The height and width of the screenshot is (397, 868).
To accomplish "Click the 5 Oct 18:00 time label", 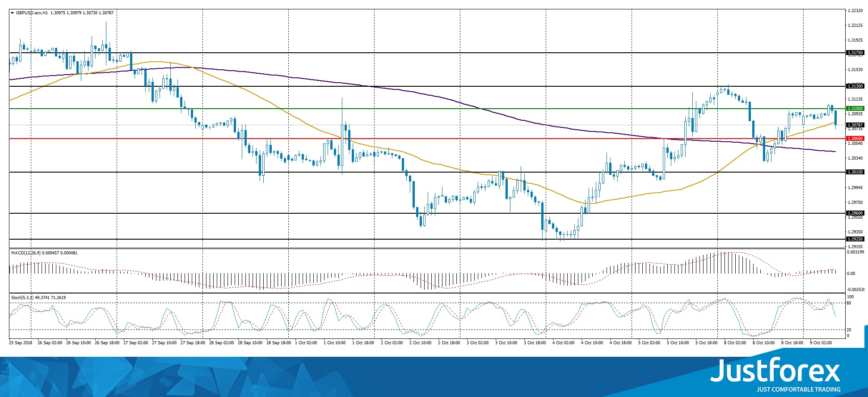I will pyautogui.click(x=707, y=343).
